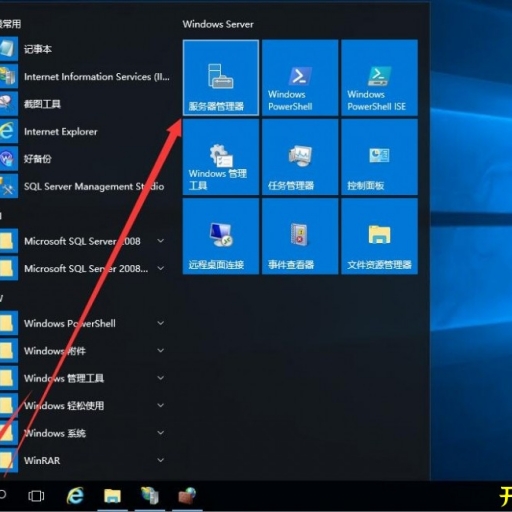Open the 服务器管理器 tile

pos(221,78)
